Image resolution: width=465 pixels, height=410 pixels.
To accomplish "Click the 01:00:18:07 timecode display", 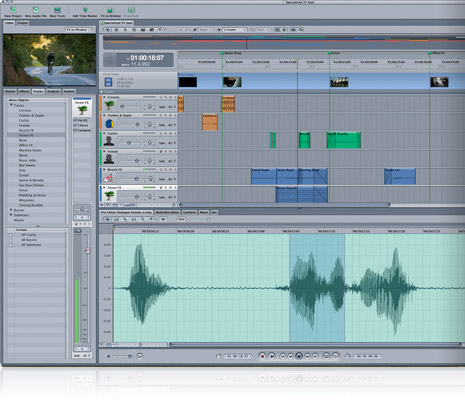I will pyautogui.click(x=147, y=58).
